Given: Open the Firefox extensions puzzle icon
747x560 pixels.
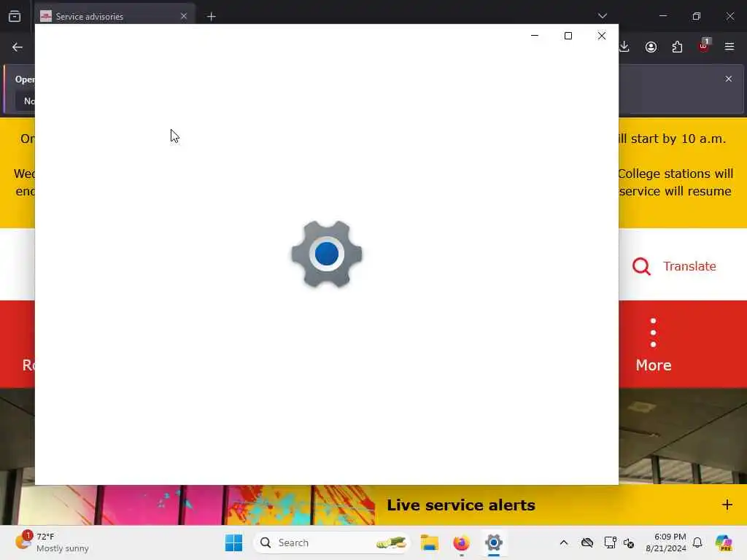Looking at the screenshot, I should [677, 47].
